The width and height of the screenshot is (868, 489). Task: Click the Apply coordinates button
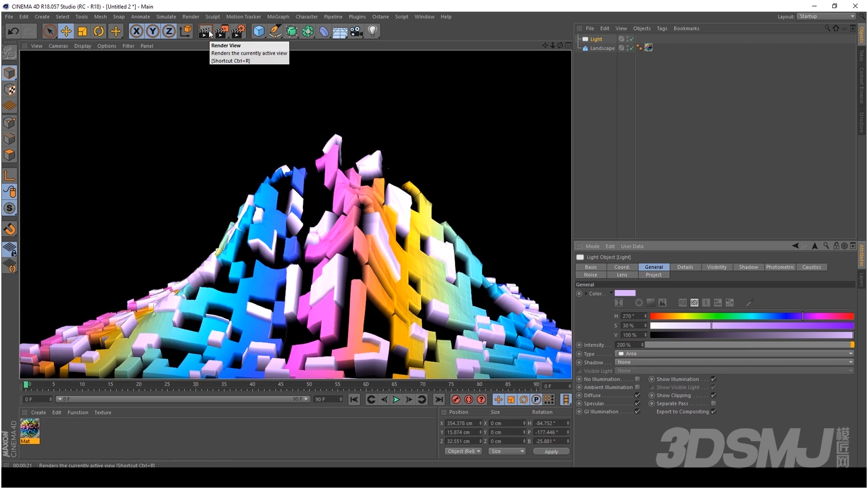click(x=551, y=451)
